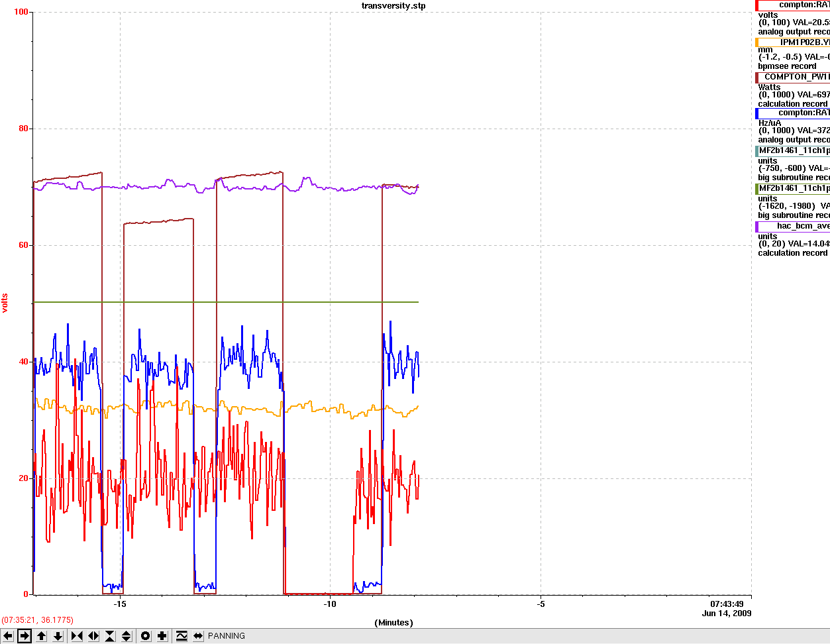Viewport: 830px width, 644px height.
Task: Click the 'Jun 14, 2009' date label
Action: (x=727, y=614)
